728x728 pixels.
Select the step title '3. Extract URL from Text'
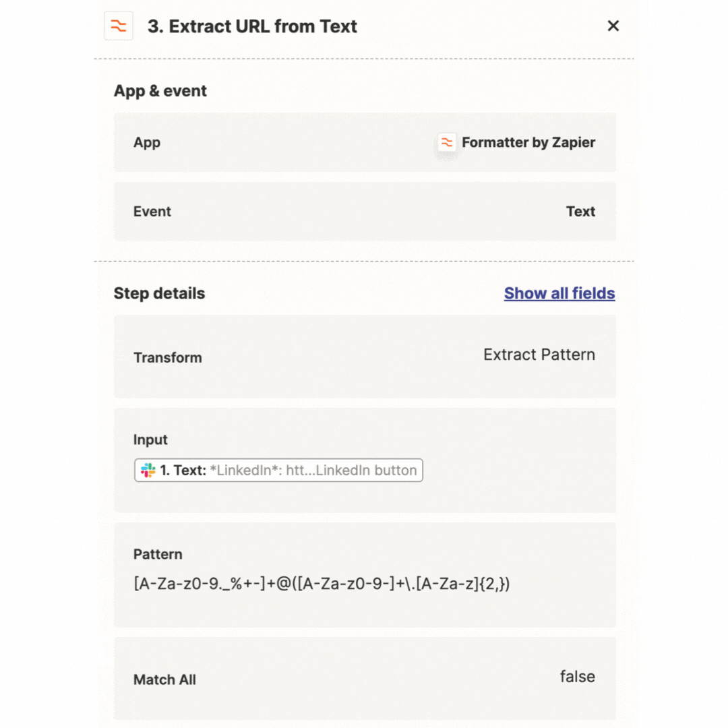pyautogui.click(x=252, y=26)
